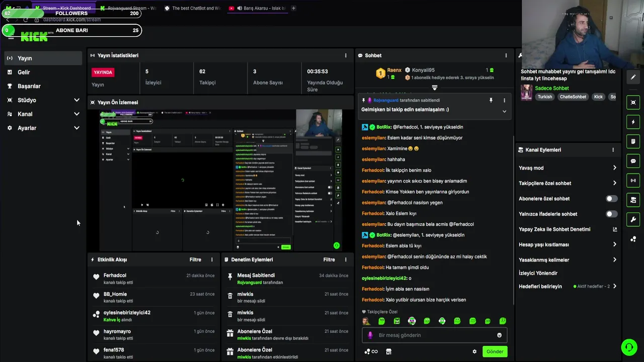The width and height of the screenshot is (644, 362).
Task: Select the ChatleSohbet stream tag
Action: (573, 97)
